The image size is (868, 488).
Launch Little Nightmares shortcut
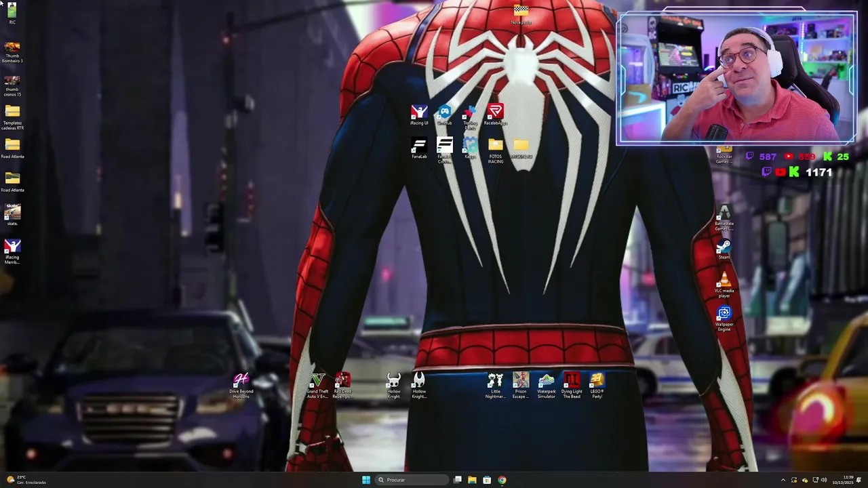click(495, 386)
